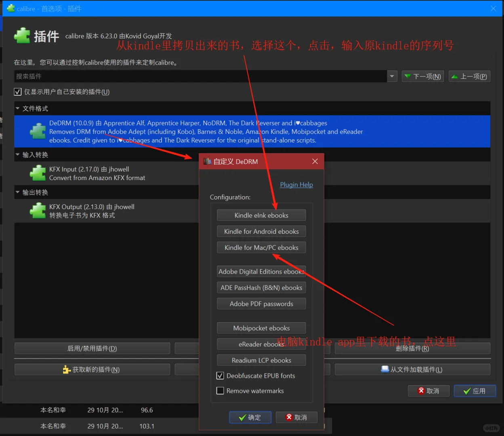
Task: Open Adobe PDF passwords settings
Action: (x=261, y=304)
